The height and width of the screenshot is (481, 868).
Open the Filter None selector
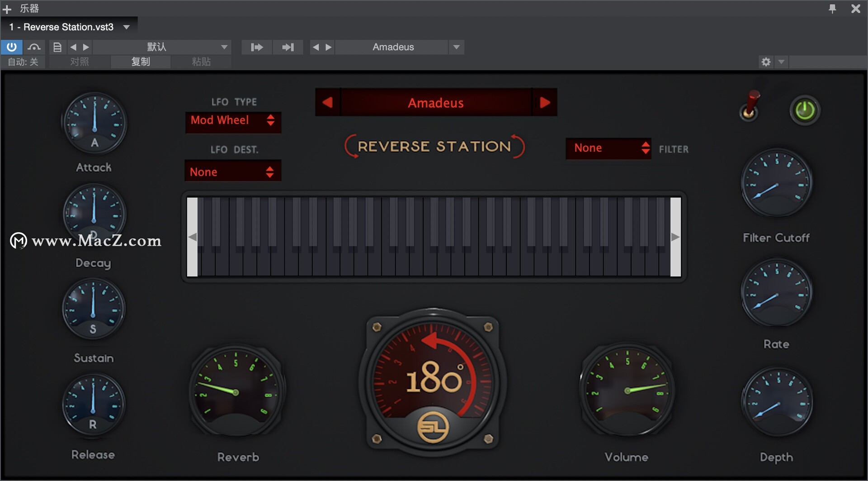[609, 148]
